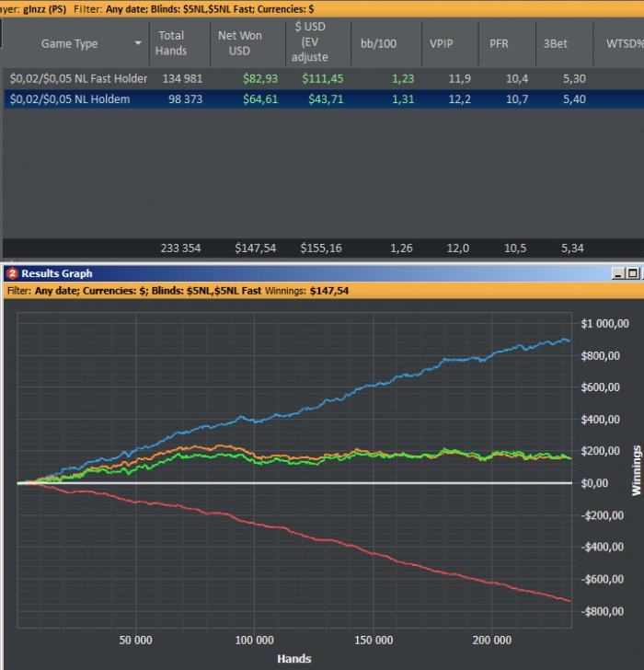Click the Winnings axis title
644x670 pixels.
tap(637, 470)
